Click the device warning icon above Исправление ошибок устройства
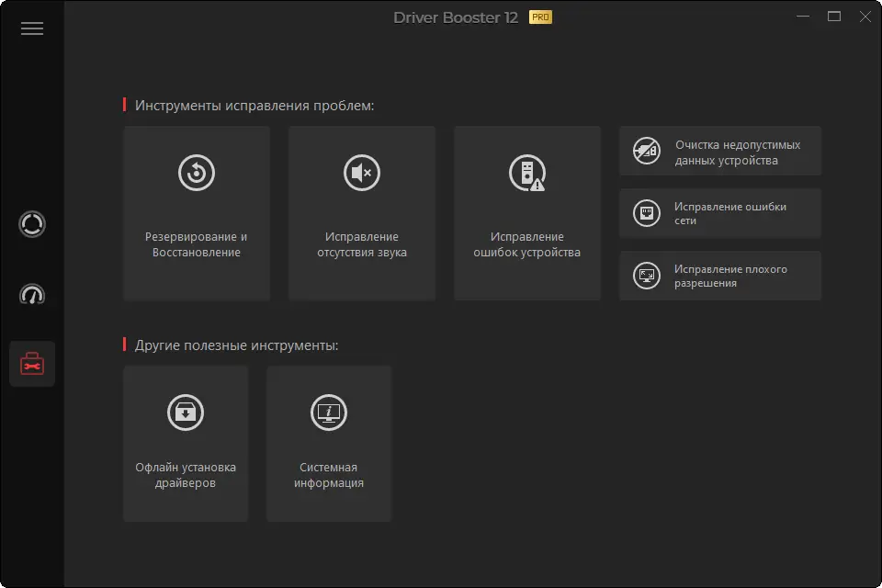 tap(526, 172)
